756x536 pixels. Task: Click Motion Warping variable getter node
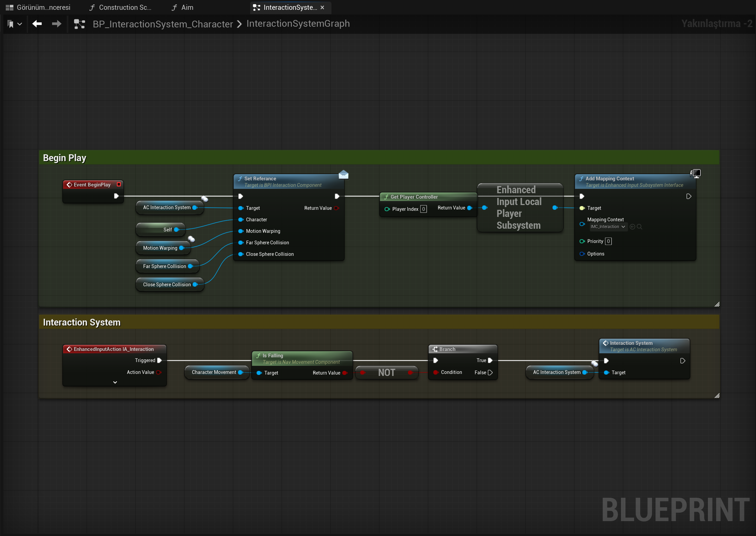(x=163, y=248)
